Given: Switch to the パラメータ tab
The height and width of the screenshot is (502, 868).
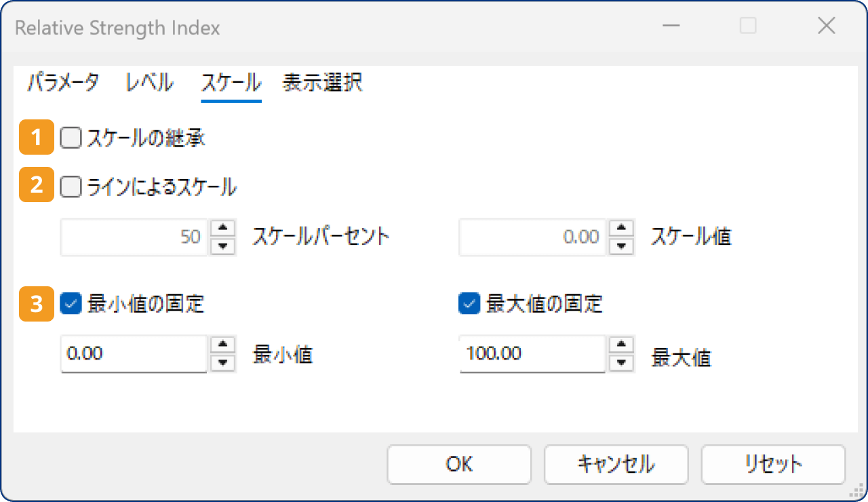Looking at the screenshot, I should [x=62, y=83].
